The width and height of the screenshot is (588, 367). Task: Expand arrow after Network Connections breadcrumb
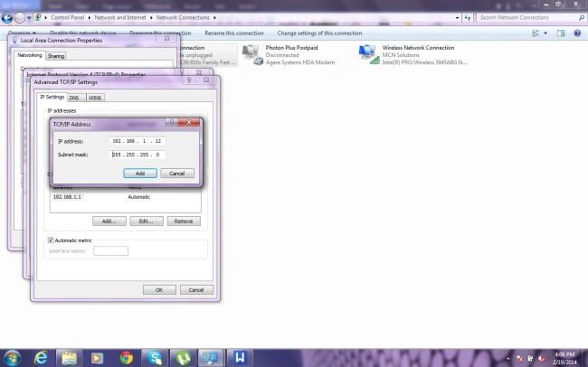tap(215, 17)
